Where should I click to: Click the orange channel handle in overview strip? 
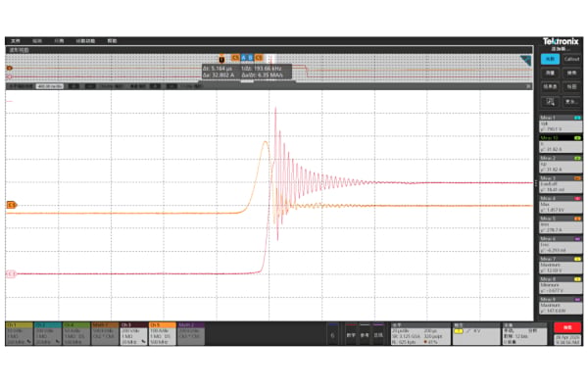click(x=10, y=68)
